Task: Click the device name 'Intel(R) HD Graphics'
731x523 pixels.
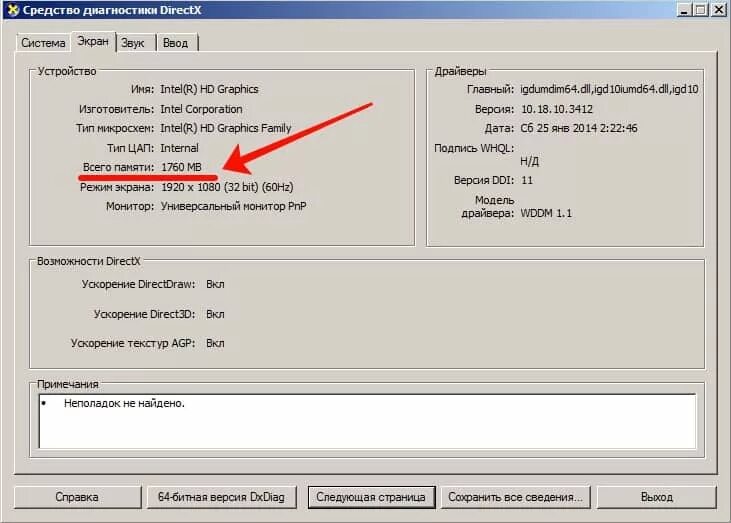Action: pos(209,89)
